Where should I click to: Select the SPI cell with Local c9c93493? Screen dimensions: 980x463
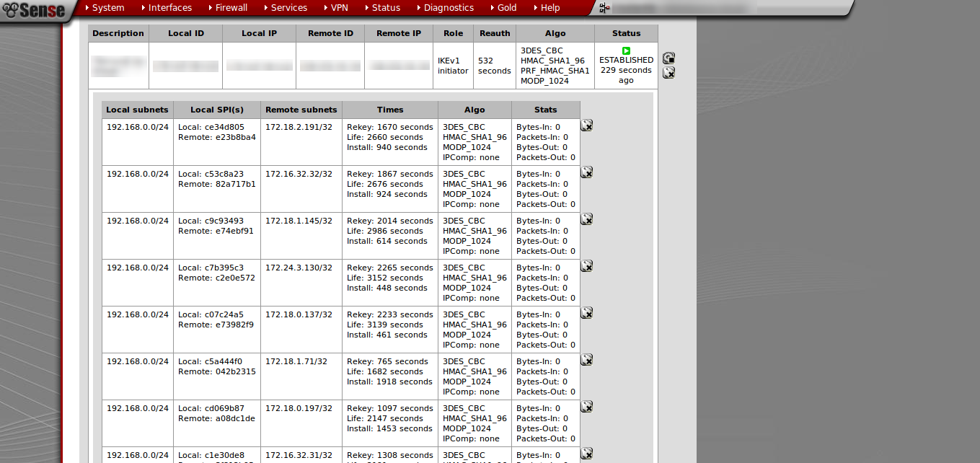[217, 236]
